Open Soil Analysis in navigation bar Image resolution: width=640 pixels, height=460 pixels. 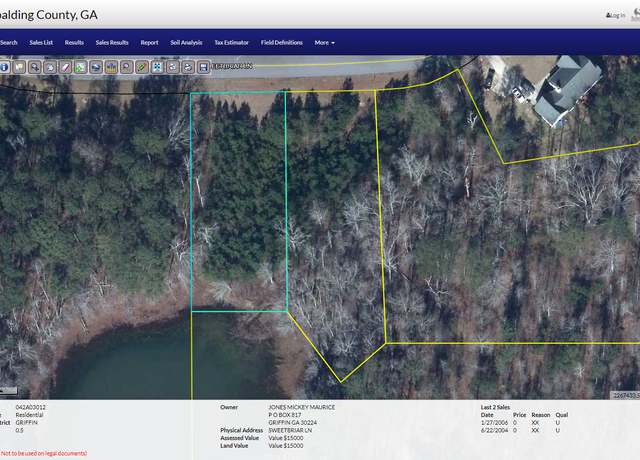click(x=186, y=42)
